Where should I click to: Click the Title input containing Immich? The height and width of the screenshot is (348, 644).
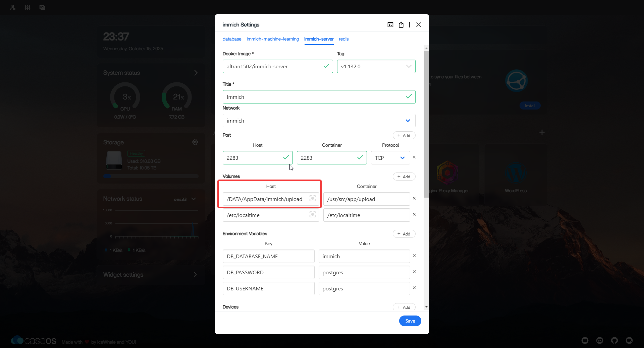(x=319, y=97)
